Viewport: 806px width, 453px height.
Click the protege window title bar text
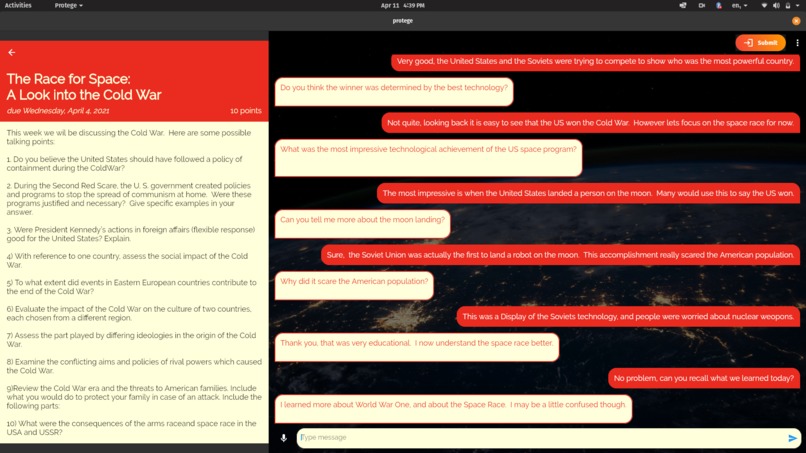402,21
